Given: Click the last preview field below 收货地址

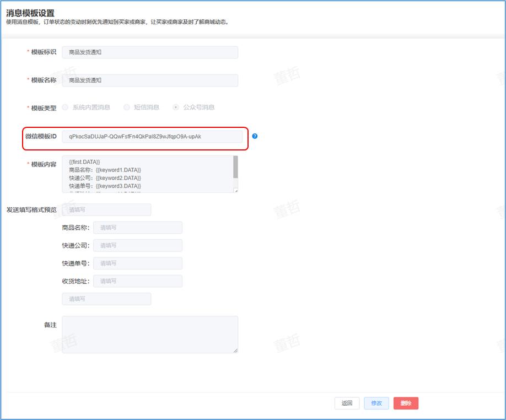Looking at the screenshot, I should coord(106,299).
